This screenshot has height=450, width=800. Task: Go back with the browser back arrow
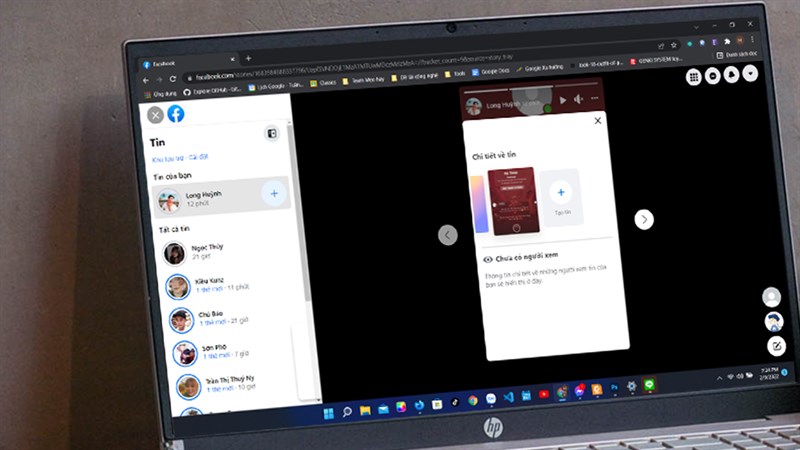pos(146,81)
